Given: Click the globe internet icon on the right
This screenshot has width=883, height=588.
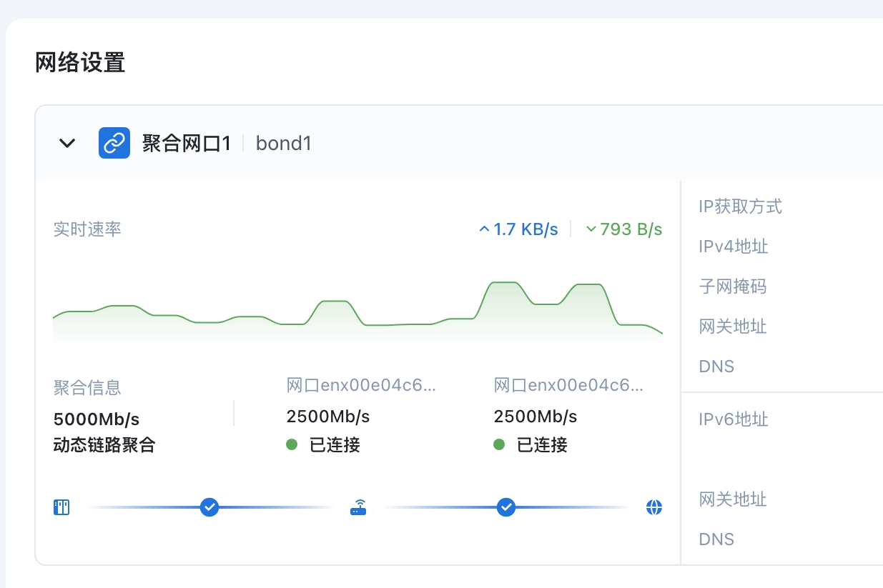Looking at the screenshot, I should 653,507.
